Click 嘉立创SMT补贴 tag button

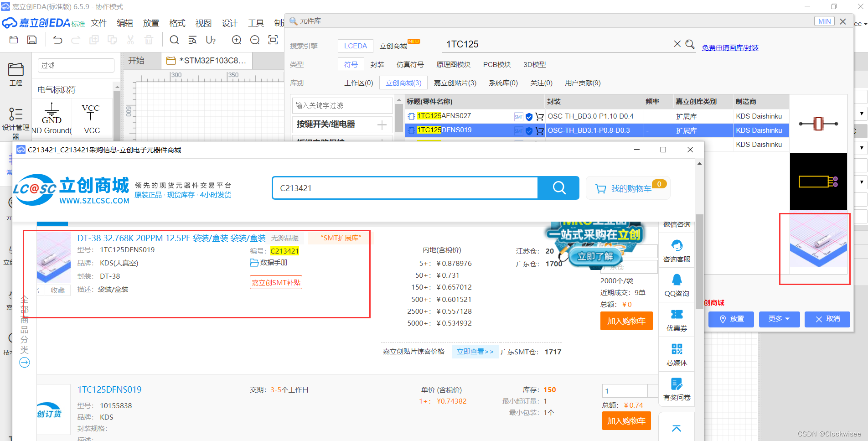click(x=276, y=282)
